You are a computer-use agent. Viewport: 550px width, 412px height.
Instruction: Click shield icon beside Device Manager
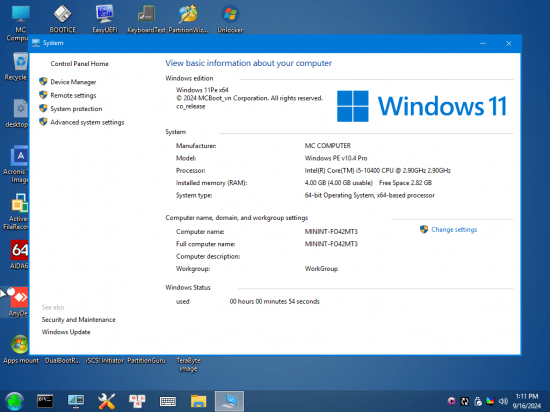(x=43, y=81)
